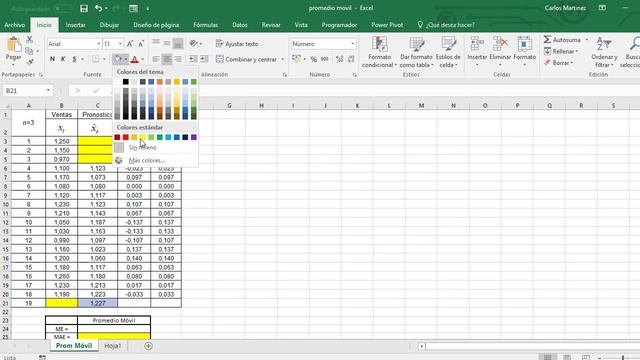Increase font size with large A icon

130,44
